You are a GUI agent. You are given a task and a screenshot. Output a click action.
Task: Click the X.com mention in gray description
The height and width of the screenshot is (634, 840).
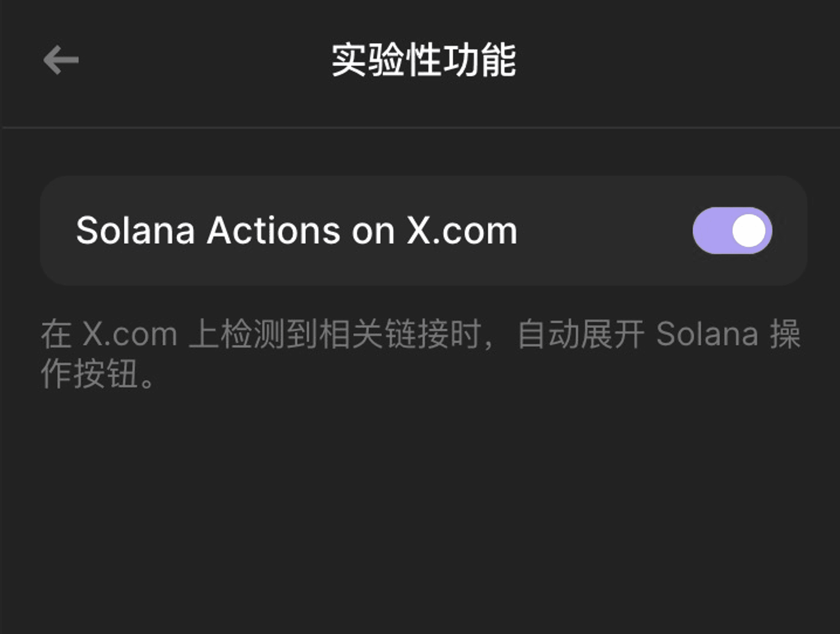(x=130, y=334)
